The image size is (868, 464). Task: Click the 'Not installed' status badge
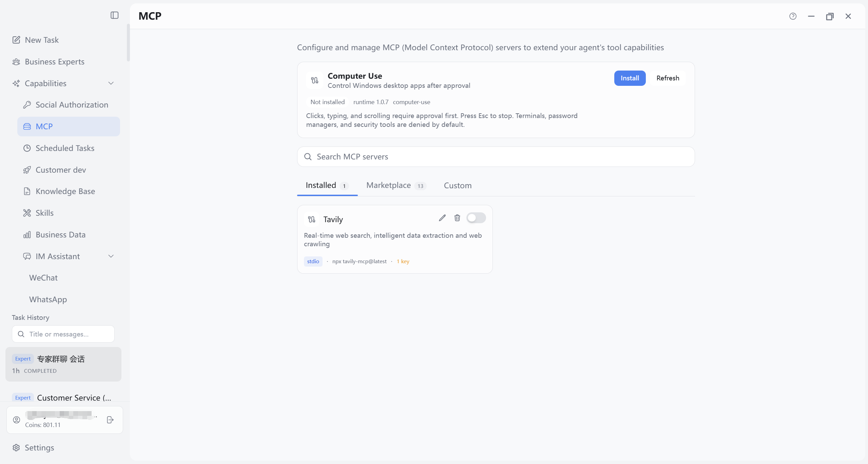click(x=327, y=102)
